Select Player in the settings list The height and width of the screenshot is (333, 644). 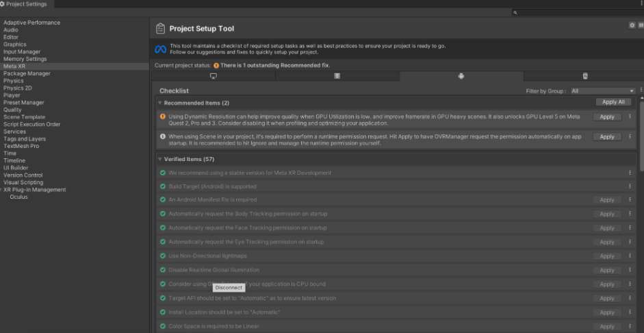tap(12, 95)
